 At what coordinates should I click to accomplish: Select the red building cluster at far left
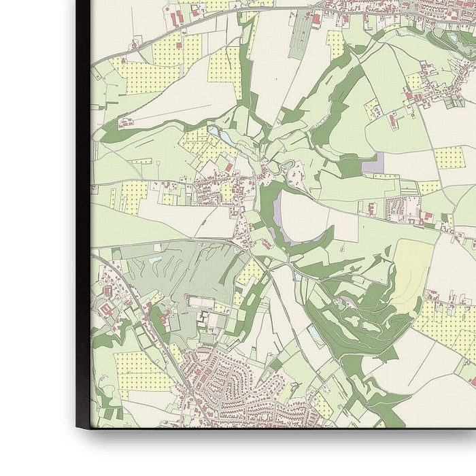[x=107, y=309]
